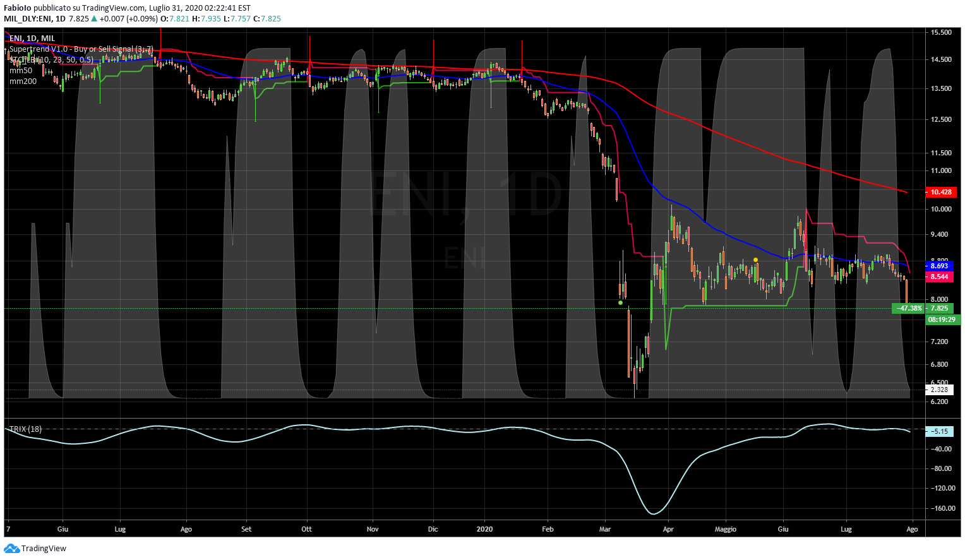Click the '2020' label on the time axis
Screen dimensions: 965x560
pyautogui.click(x=484, y=529)
